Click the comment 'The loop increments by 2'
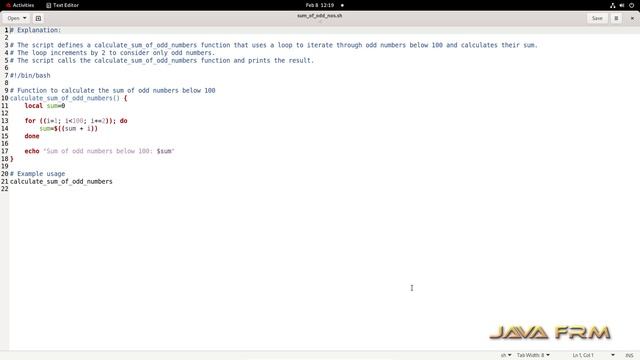Screen dimensions: 640x360 [112, 53]
